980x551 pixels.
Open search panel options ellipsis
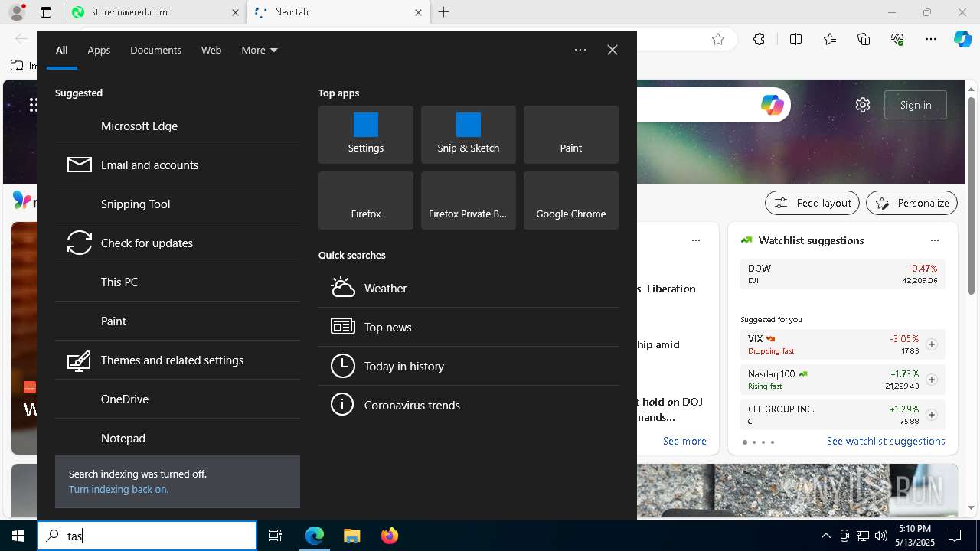(x=580, y=50)
